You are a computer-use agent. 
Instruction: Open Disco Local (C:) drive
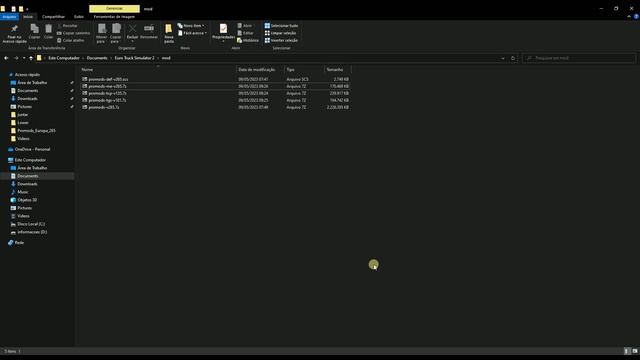pyautogui.click(x=31, y=224)
